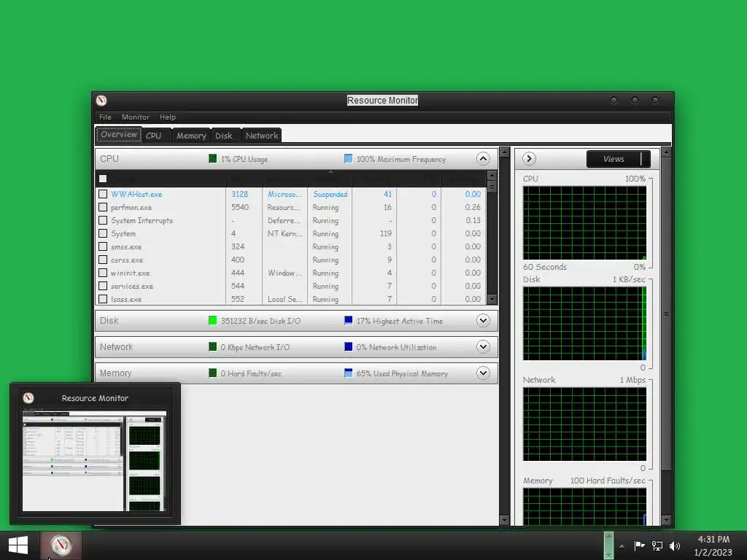The width and height of the screenshot is (747, 560).
Task: Open the network tray icon
Action: (x=657, y=545)
